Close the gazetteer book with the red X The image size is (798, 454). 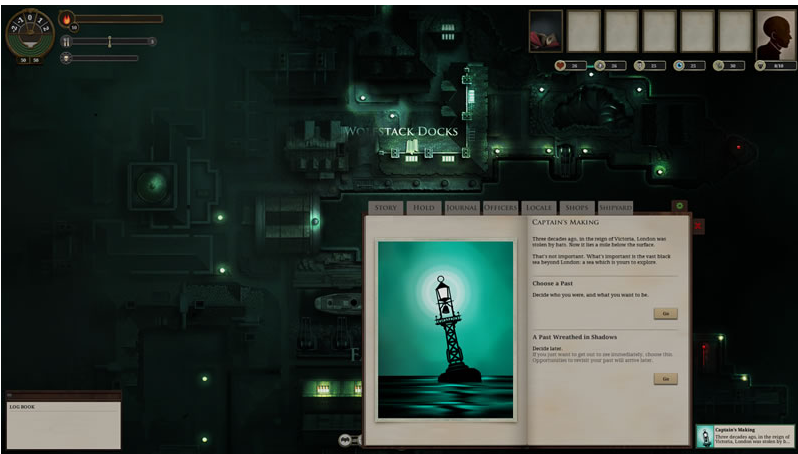pyautogui.click(x=698, y=226)
